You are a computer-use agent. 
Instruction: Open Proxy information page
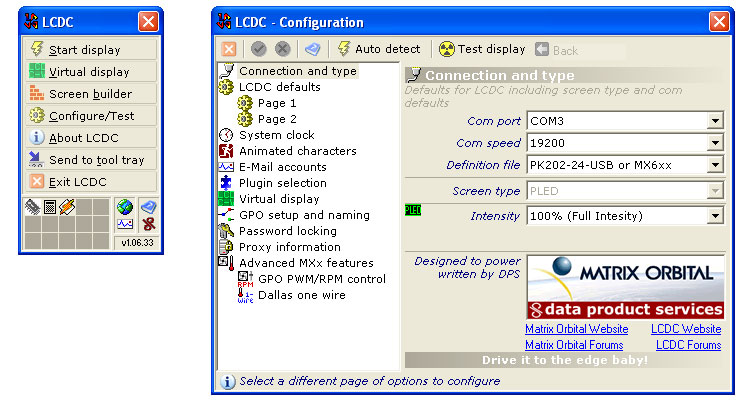tap(290, 247)
